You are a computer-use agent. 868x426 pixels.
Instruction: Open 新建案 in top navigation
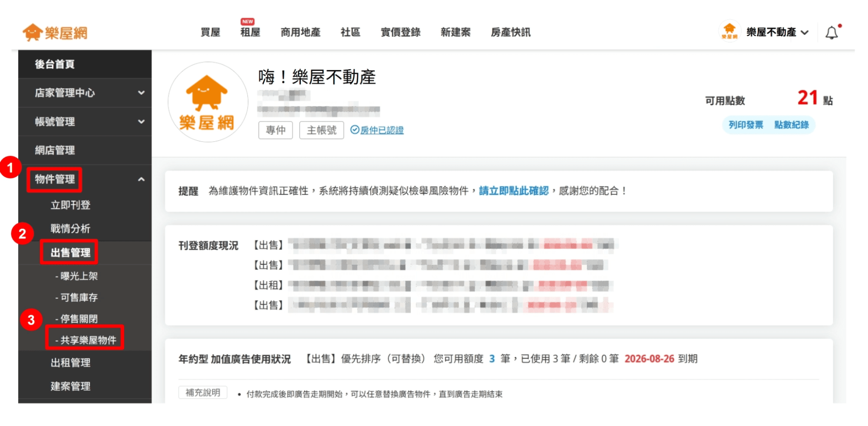click(455, 32)
